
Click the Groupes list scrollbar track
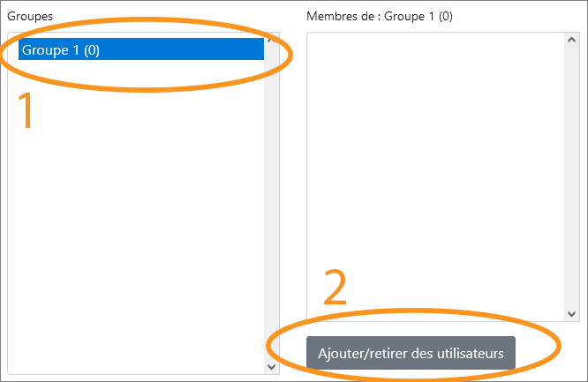coord(272,203)
